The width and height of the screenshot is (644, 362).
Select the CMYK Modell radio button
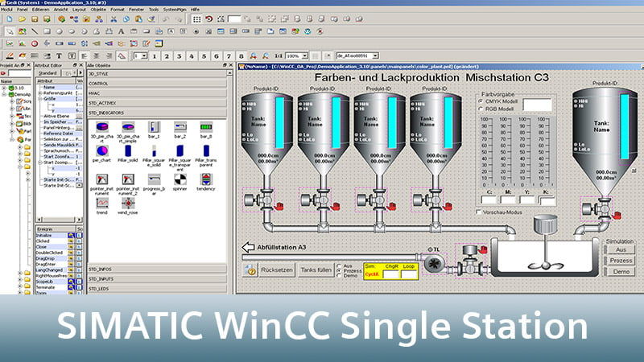481,101
